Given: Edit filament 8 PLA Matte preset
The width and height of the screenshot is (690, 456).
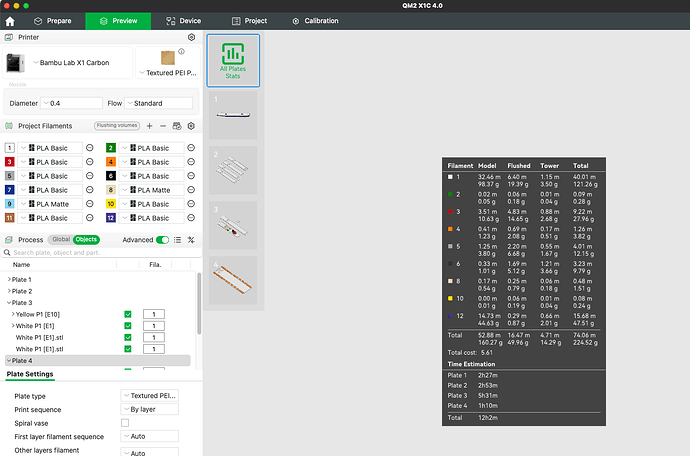Looking at the screenshot, I should (x=191, y=190).
